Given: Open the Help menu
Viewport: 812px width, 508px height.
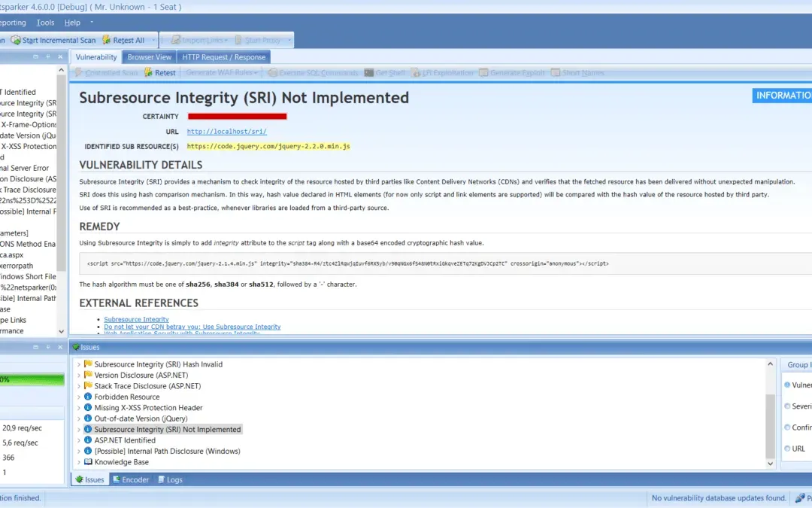Looking at the screenshot, I should tap(72, 23).
